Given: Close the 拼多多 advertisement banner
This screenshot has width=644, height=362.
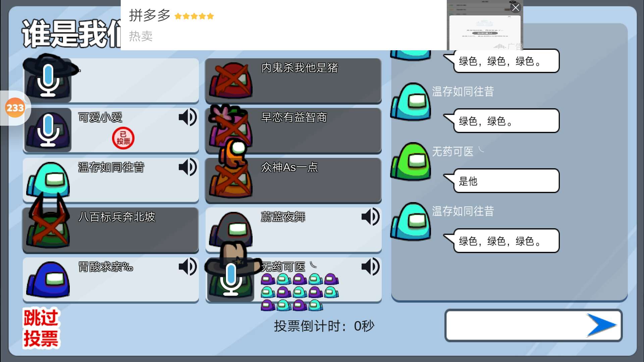Looking at the screenshot, I should coord(516,7).
